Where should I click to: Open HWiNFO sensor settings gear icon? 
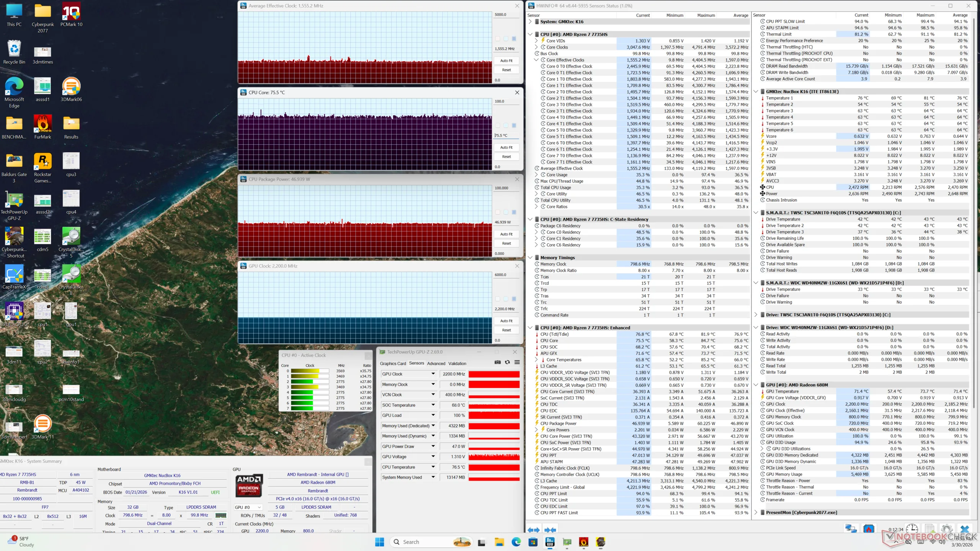pyautogui.click(x=946, y=529)
